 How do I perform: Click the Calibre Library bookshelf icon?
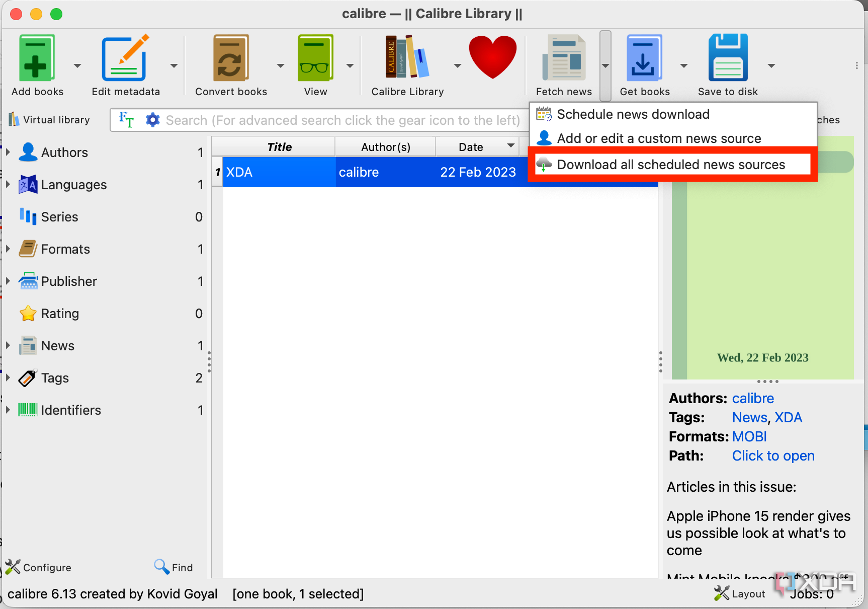click(407, 56)
